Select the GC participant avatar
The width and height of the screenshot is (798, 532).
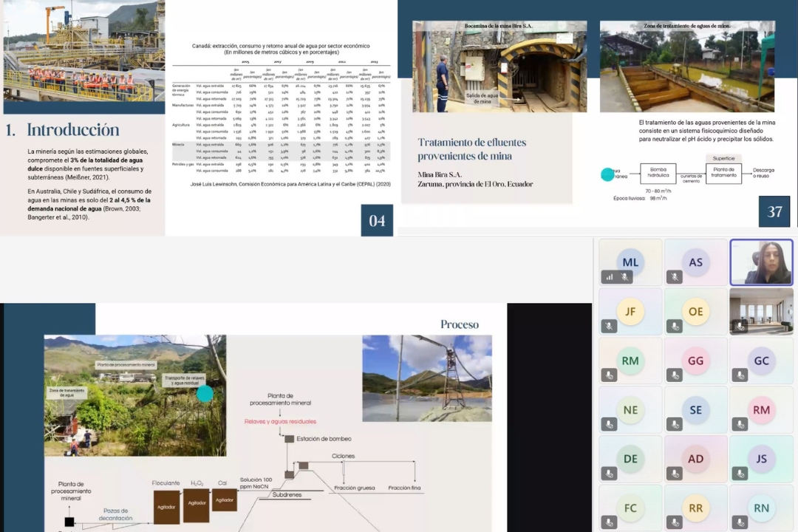[x=761, y=361]
